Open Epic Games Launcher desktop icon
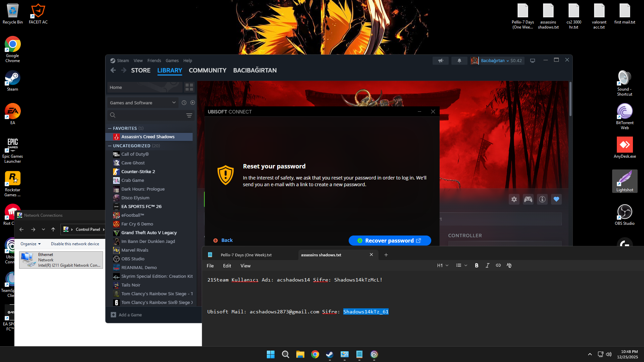 coord(13,150)
